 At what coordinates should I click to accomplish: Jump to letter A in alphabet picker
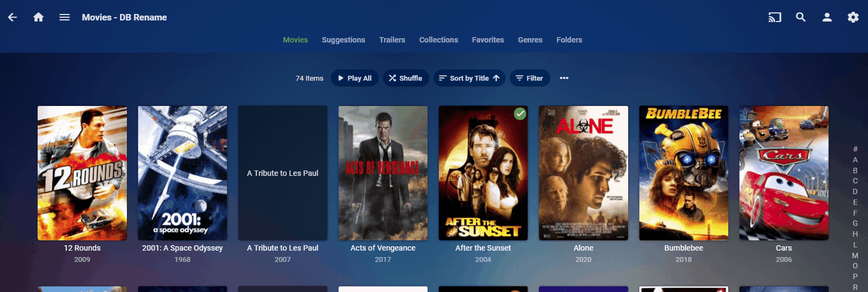(x=855, y=160)
